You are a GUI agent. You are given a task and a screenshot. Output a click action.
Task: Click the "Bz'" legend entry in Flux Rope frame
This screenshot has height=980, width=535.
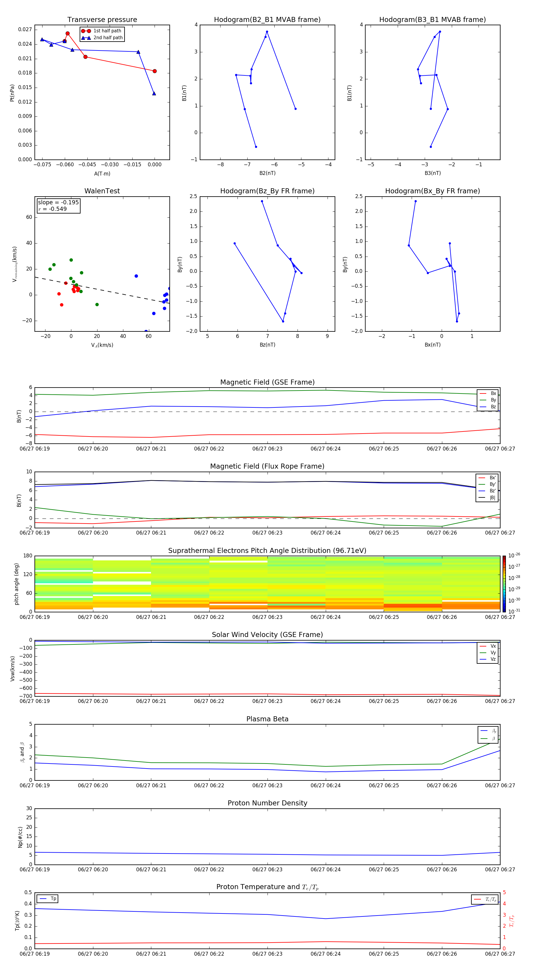coord(487,491)
